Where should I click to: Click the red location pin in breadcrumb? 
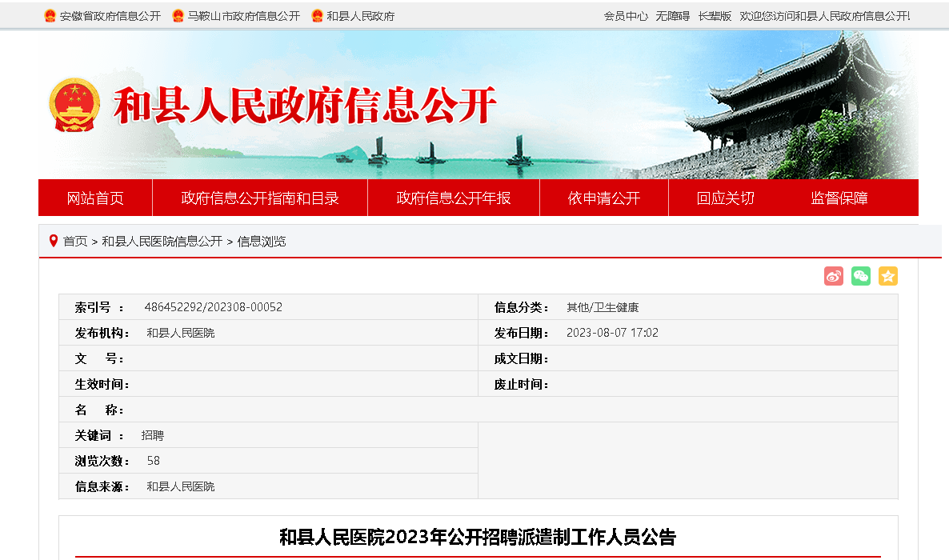54,241
